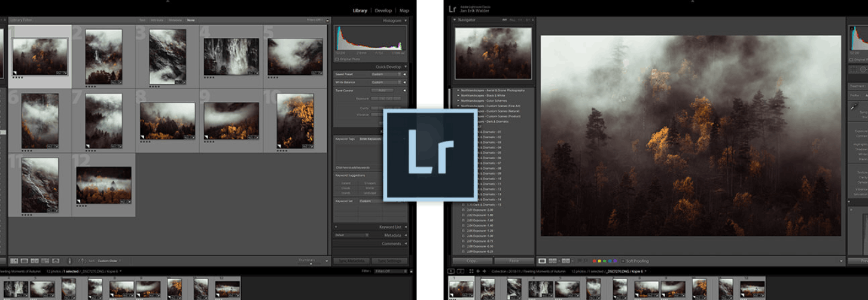This screenshot has height=300, width=868.
Task: Apply preset 2.09 Exposure -0.25
Action: click(480, 251)
